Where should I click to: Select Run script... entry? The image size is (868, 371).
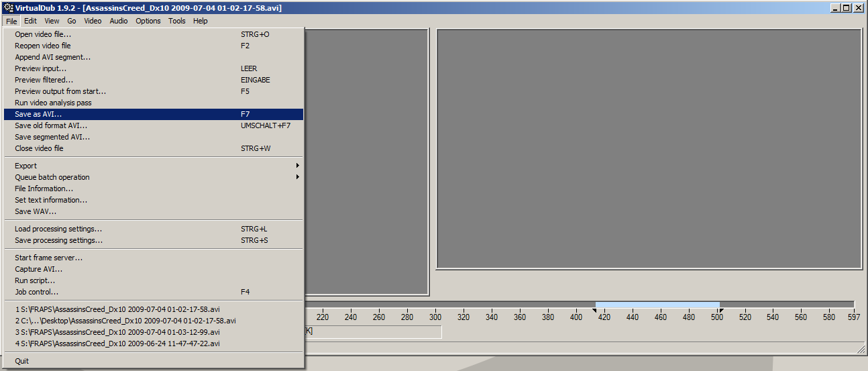tap(154, 280)
